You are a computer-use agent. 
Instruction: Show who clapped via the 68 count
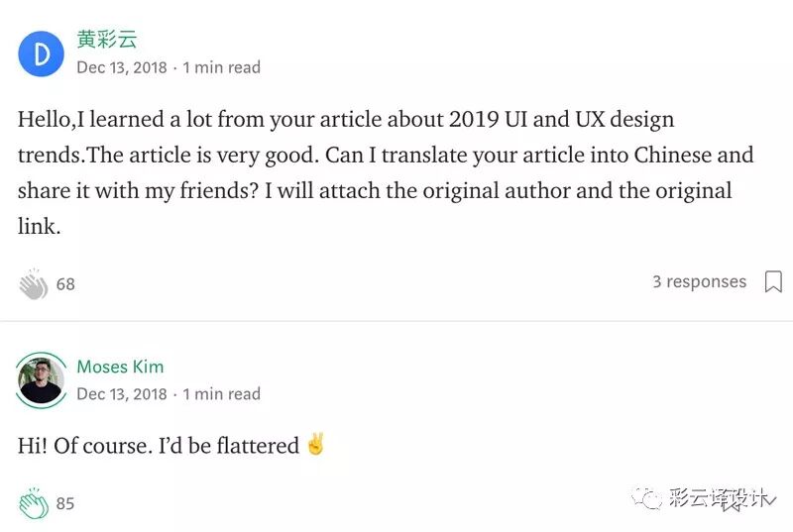click(x=65, y=284)
